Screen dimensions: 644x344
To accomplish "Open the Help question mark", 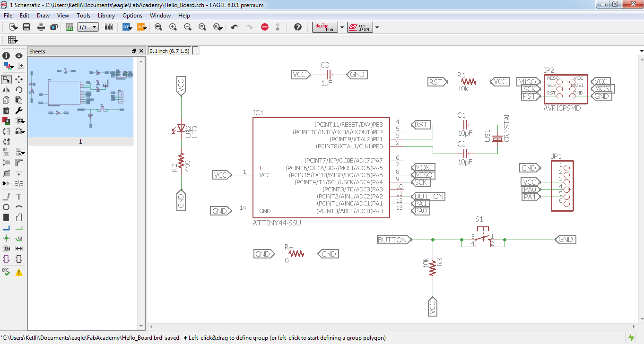I will coord(298,27).
